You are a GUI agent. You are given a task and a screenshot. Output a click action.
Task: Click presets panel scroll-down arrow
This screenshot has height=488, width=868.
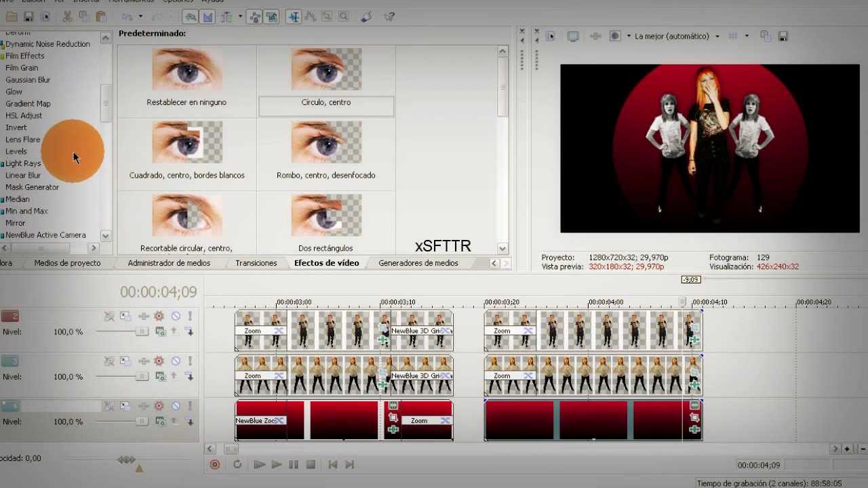pyautogui.click(x=502, y=248)
